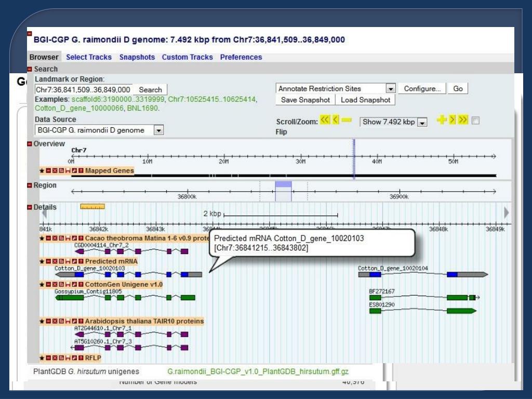Focus the Landmark or Region input field
The height and width of the screenshot is (399, 532).
tap(83, 89)
